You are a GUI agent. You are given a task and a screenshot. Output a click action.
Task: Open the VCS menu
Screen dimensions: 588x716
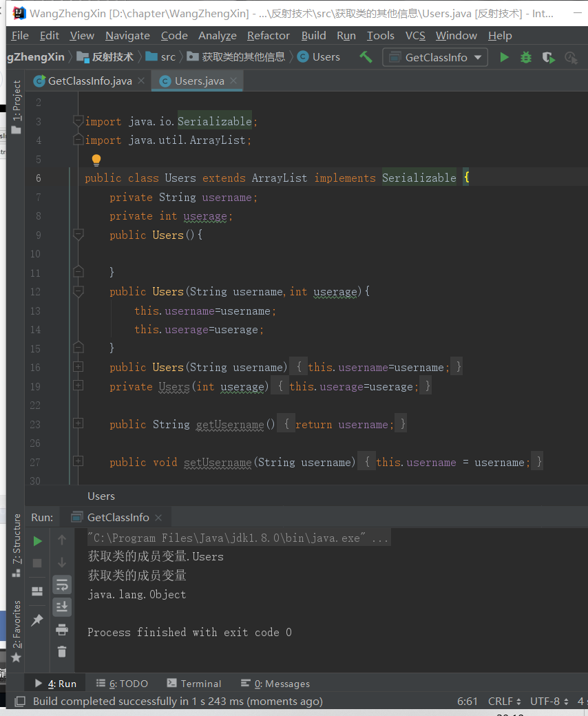coord(415,36)
